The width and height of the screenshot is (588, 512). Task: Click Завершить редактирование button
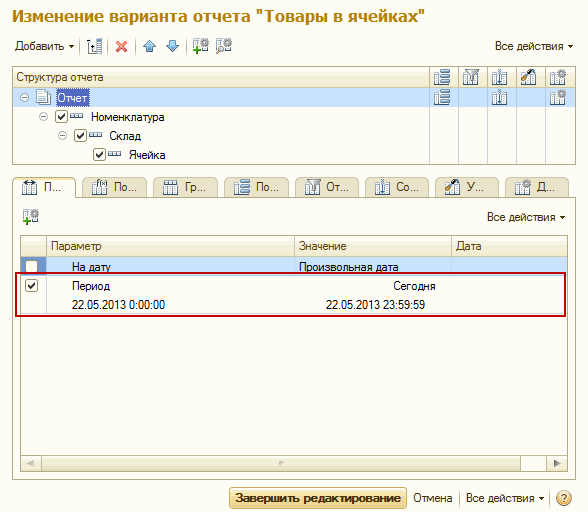pos(318,498)
